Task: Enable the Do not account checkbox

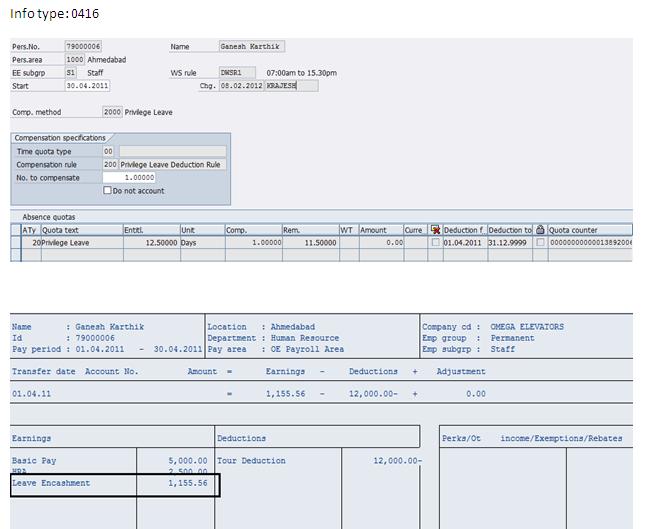Action: click(108, 191)
